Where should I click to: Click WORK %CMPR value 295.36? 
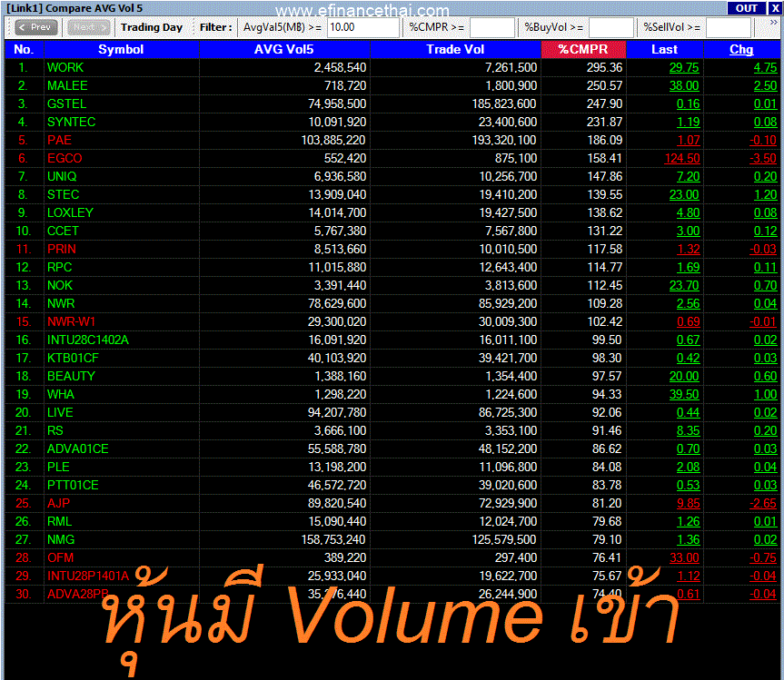tap(604, 68)
